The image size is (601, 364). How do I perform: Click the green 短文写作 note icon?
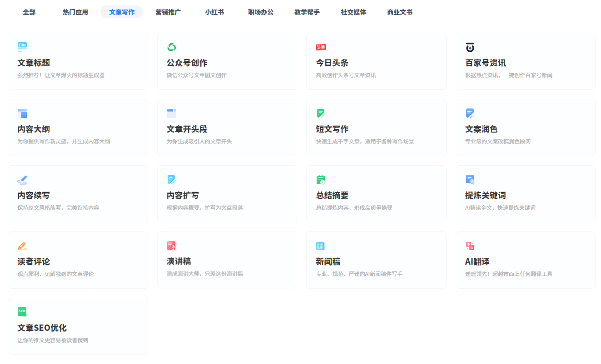coord(321,113)
